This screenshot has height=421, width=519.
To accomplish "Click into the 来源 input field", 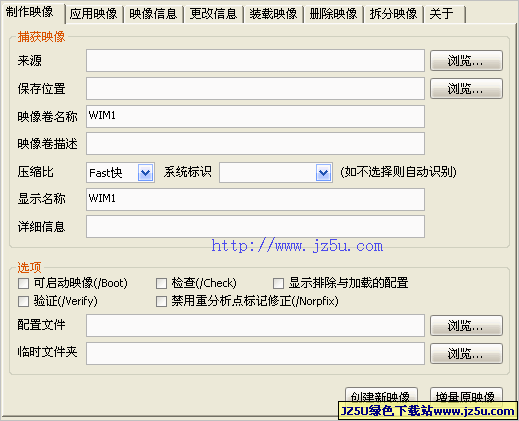I will pos(255,60).
